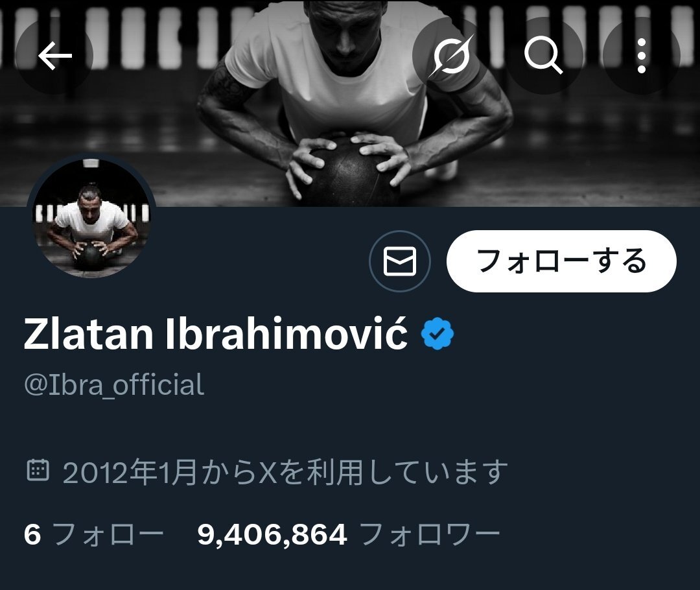
Task: Go back using the left arrow
Action: pyautogui.click(x=54, y=56)
